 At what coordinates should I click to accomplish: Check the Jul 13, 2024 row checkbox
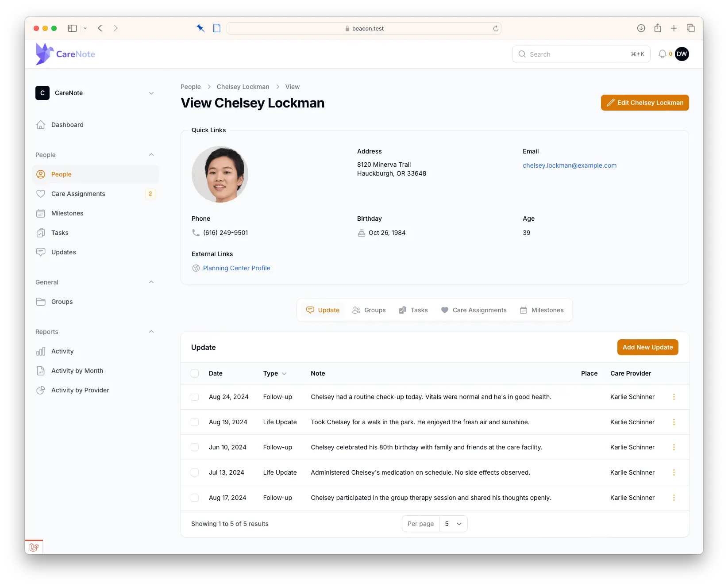coord(195,472)
